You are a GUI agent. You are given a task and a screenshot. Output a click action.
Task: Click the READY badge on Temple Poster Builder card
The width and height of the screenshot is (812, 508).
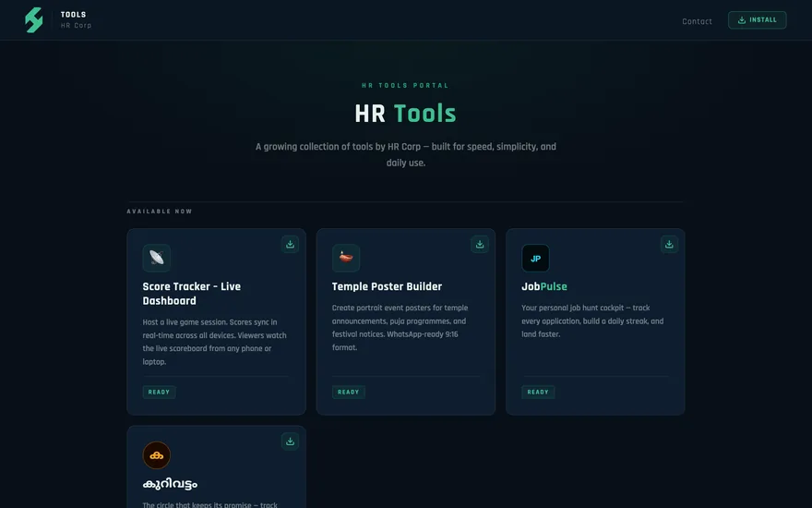click(349, 392)
